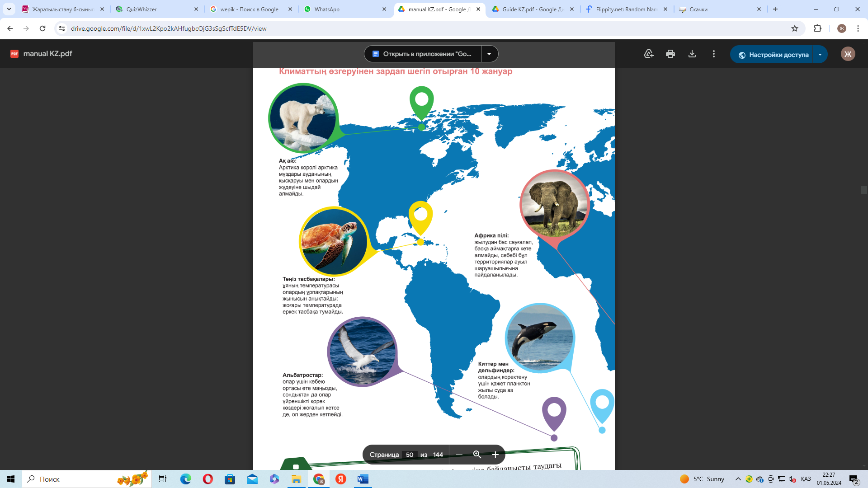
Task: Bookmark page with the star icon
Action: click(794, 28)
